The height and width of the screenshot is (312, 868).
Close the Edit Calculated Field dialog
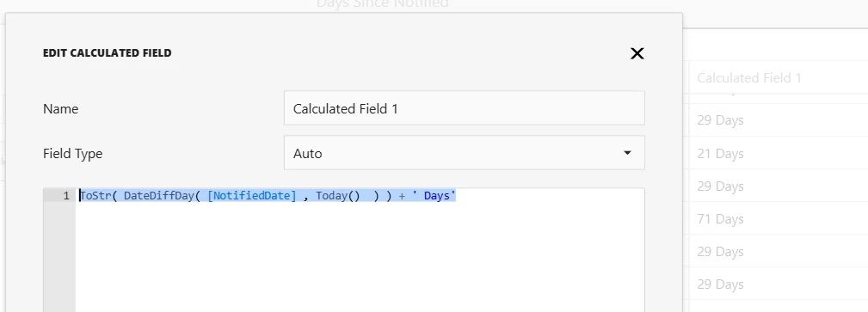coord(637,53)
